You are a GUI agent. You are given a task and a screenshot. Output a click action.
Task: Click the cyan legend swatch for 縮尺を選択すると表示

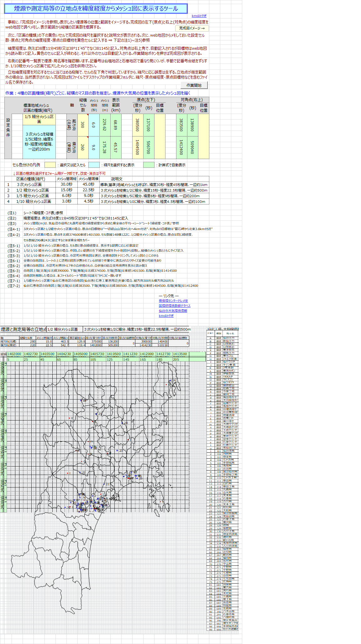click(x=94, y=165)
